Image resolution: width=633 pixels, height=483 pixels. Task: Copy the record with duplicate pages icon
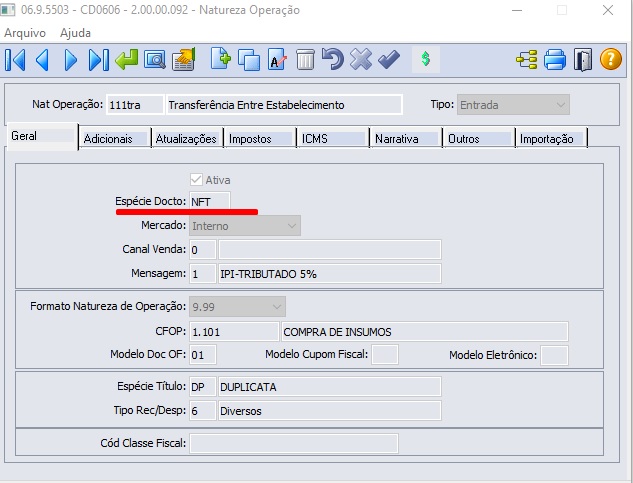point(249,60)
